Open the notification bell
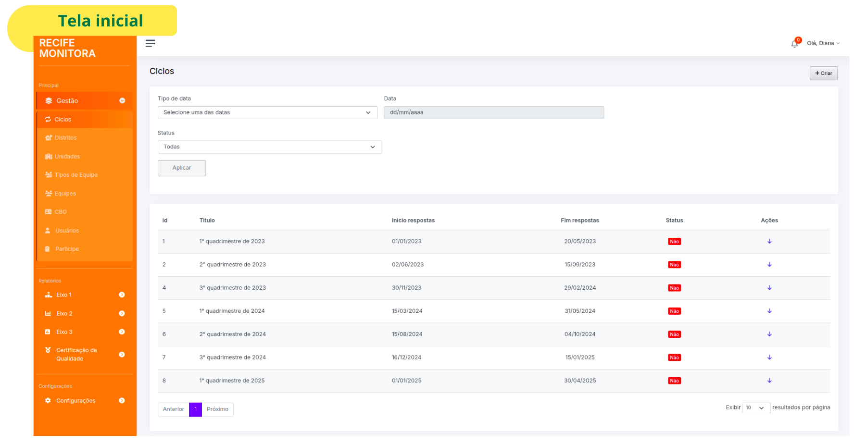This screenshot has height=443, width=868. pyautogui.click(x=794, y=44)
